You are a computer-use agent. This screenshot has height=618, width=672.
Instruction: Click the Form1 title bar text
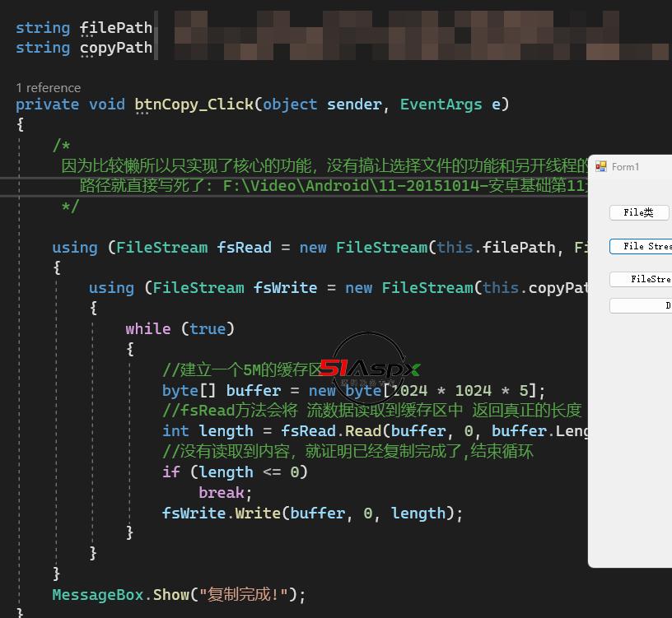coord(625,166)
